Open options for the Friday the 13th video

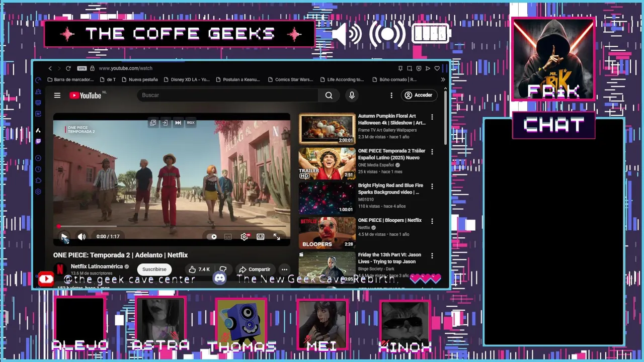[432, 256]
